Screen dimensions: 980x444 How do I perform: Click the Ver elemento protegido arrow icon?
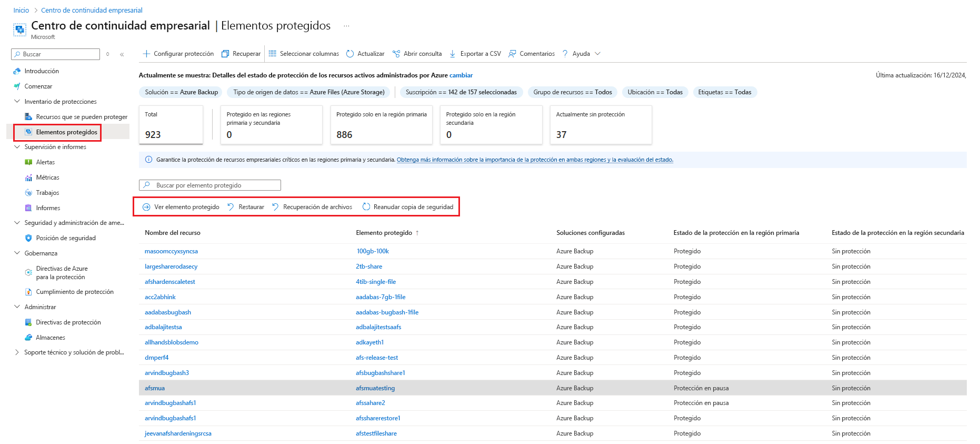(146, 207)
